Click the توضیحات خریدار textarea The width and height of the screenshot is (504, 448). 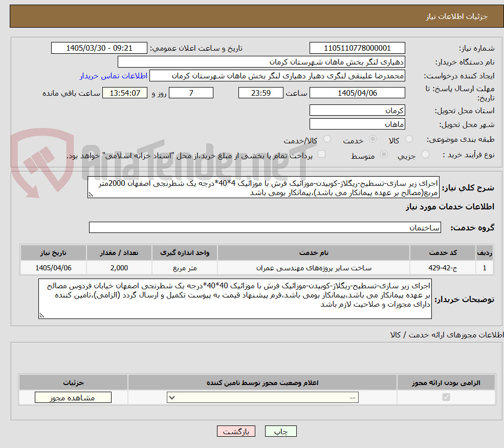tap(235, 299)
